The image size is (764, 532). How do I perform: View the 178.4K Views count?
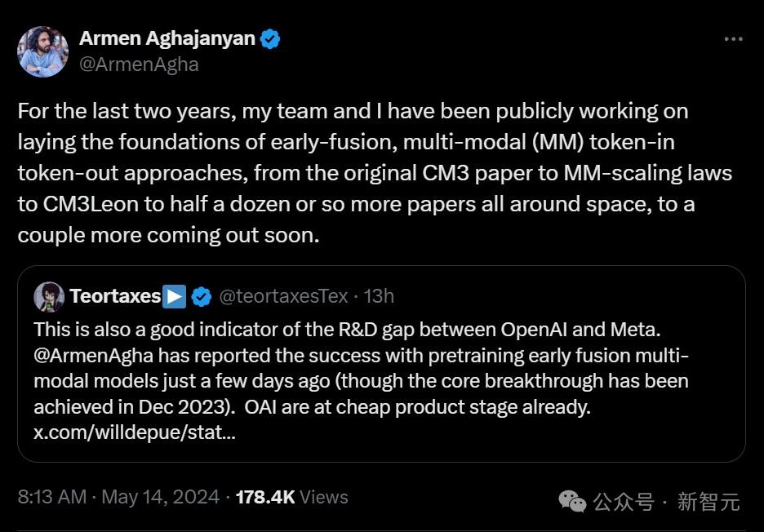click(291, 497)
